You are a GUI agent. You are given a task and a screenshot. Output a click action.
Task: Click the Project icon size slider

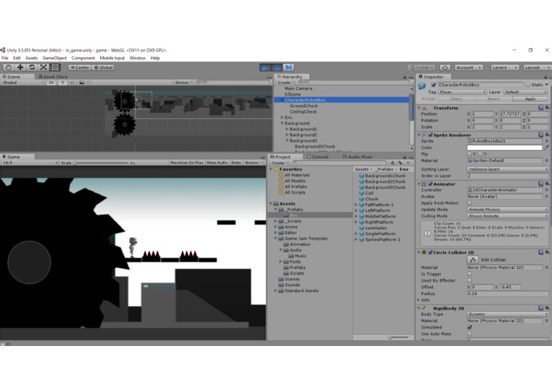[x=398, y=337]
